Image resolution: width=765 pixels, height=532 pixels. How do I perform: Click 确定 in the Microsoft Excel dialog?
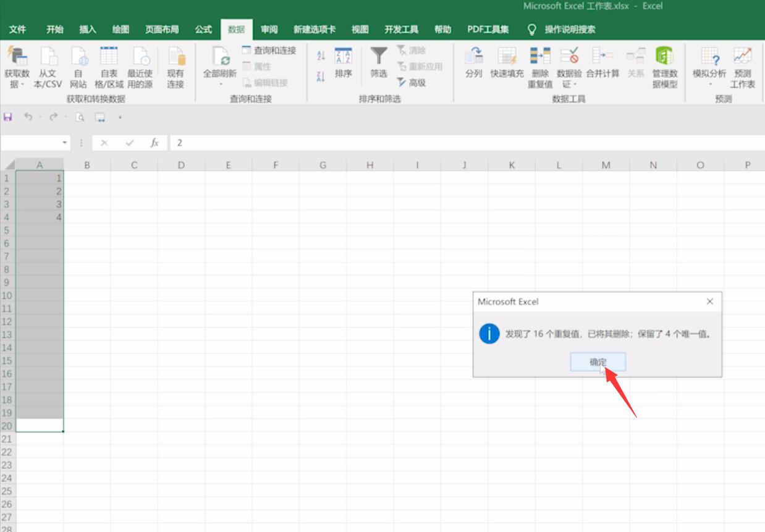click(x=598, y=363)
